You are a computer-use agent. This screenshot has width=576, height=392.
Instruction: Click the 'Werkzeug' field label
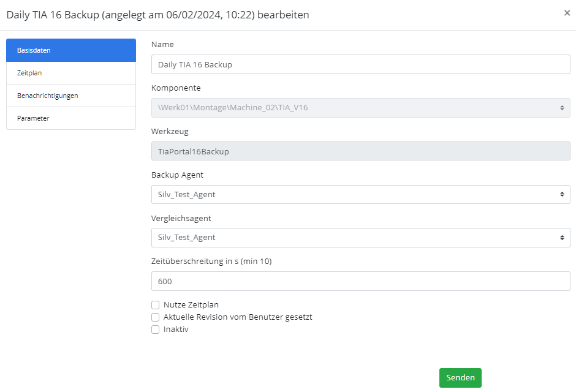click(171, 131)
